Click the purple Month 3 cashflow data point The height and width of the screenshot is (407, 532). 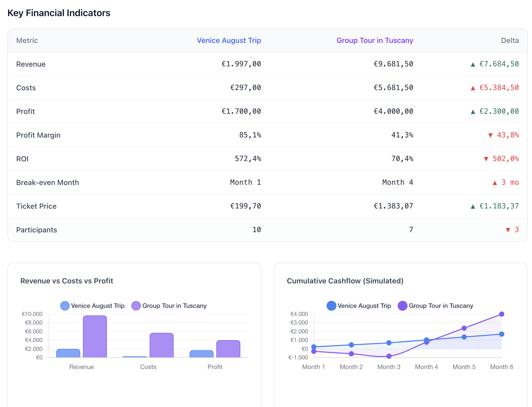click(389, 356)
